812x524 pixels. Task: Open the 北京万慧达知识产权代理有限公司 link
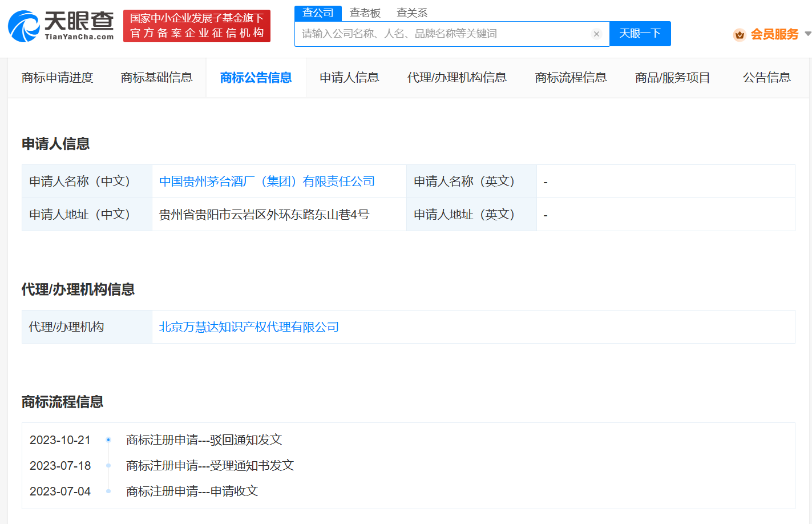[249, 327]
